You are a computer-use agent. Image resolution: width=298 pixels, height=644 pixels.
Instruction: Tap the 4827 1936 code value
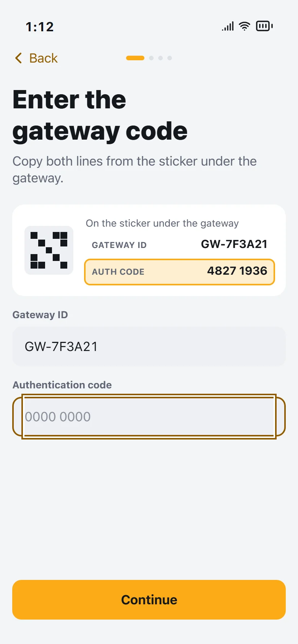pos(237,271)
